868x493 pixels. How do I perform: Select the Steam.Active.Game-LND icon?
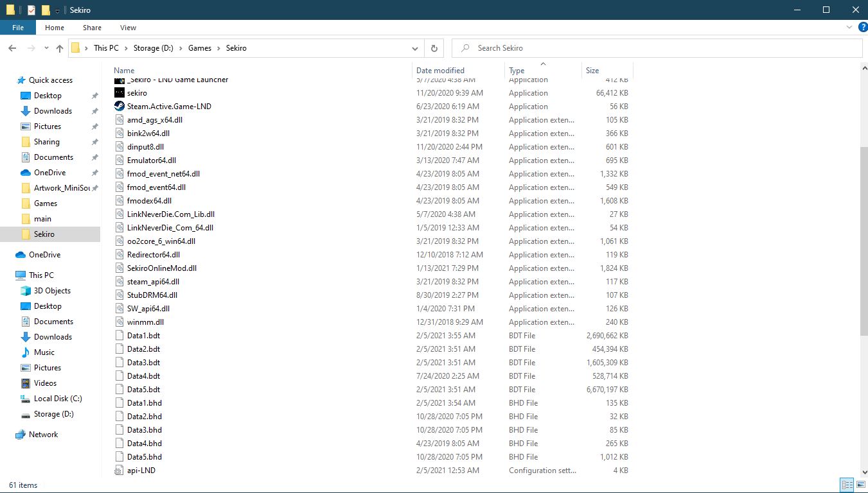120,107
